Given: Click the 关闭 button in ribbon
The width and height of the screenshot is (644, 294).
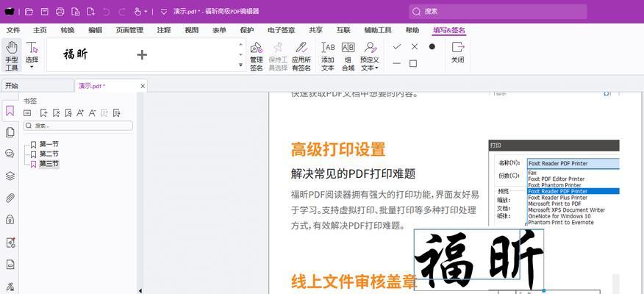Looking at the screenshot, I should 457,52.
